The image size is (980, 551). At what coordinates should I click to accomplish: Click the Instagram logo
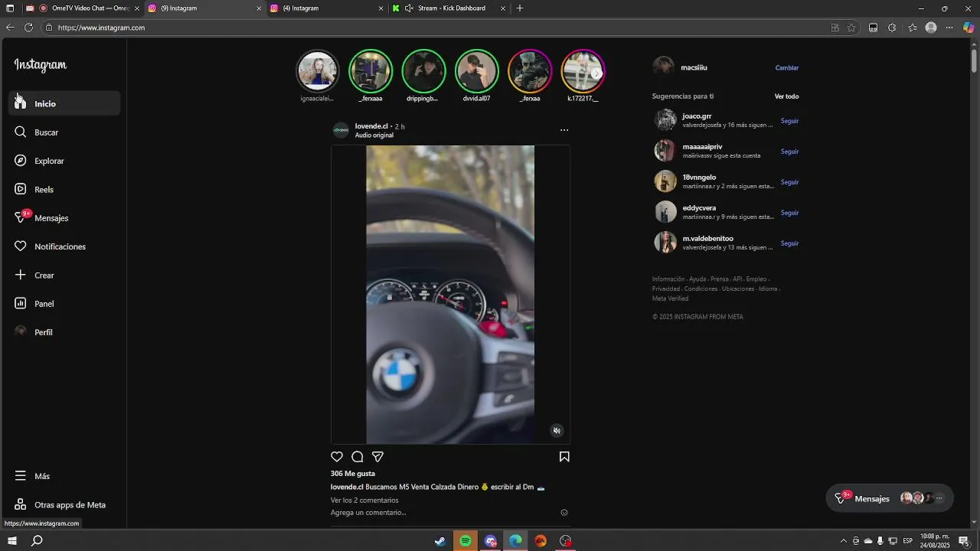click(41, 65)
